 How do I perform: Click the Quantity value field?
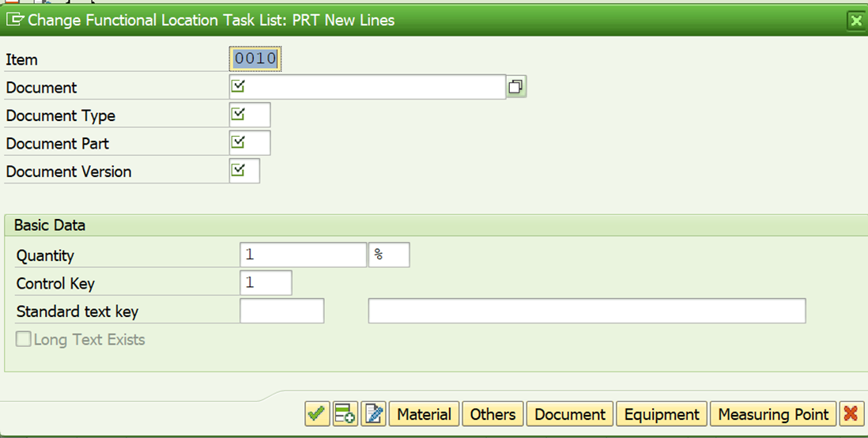(x=303, y=255)
